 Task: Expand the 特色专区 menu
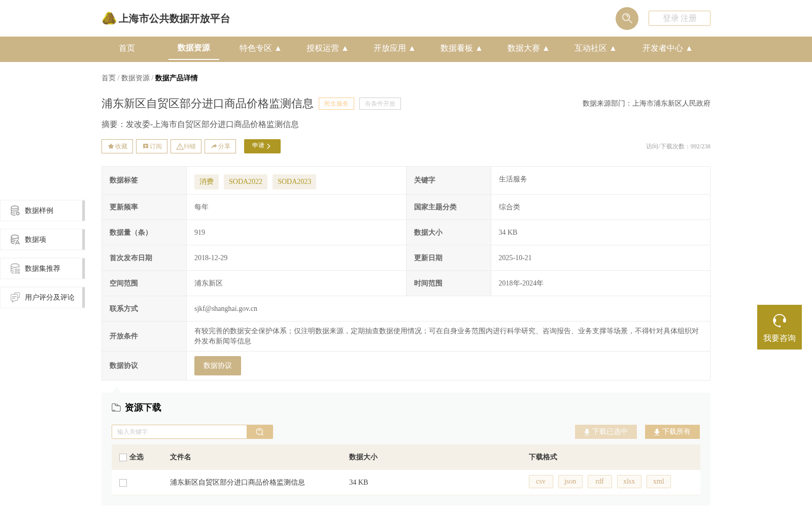260,48
